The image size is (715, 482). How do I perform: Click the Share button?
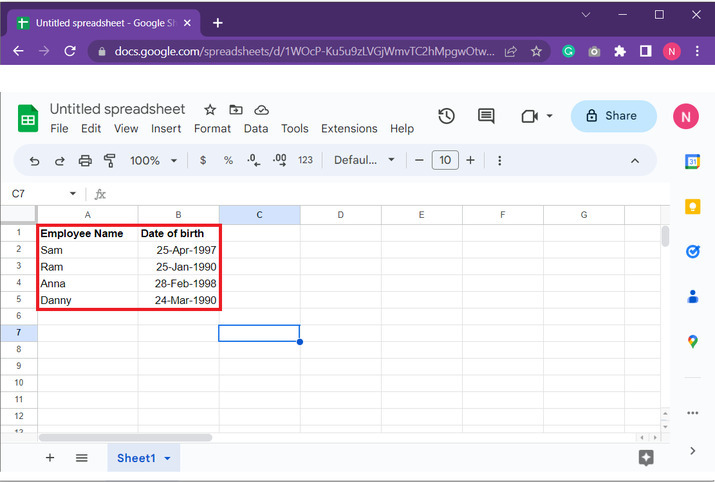(x=613, y=116)
